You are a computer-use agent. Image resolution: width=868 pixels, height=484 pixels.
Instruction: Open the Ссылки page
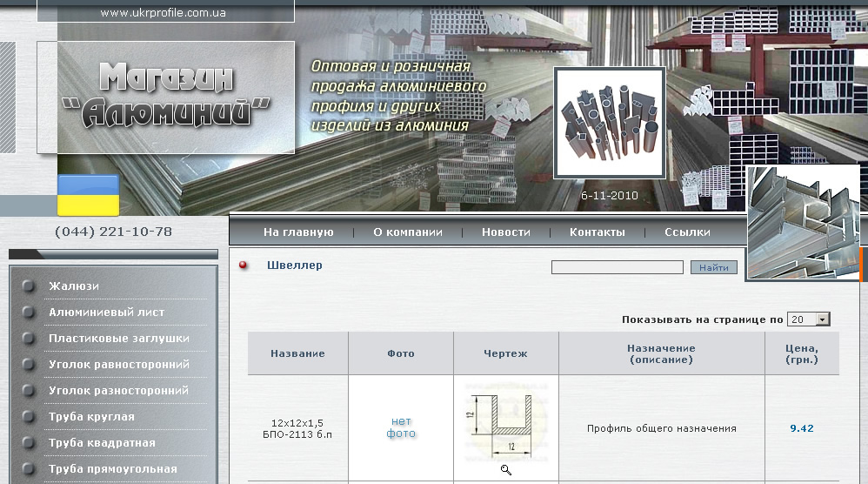coord(687,232)
